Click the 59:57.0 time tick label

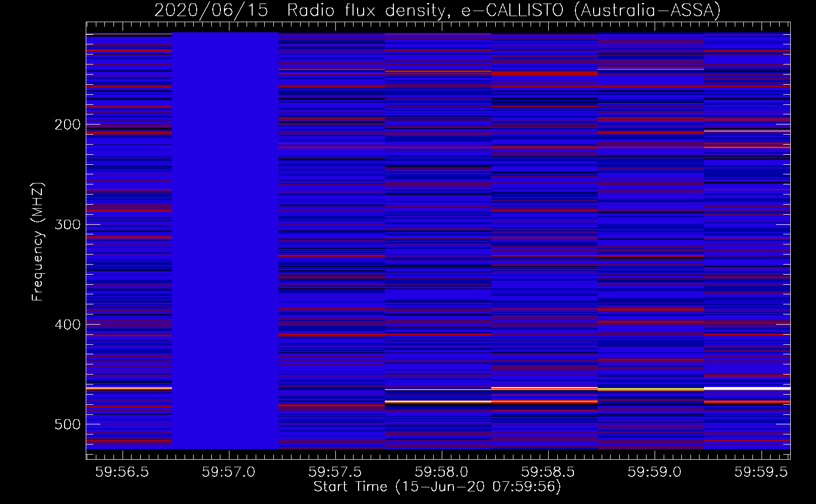coord(229,472)
